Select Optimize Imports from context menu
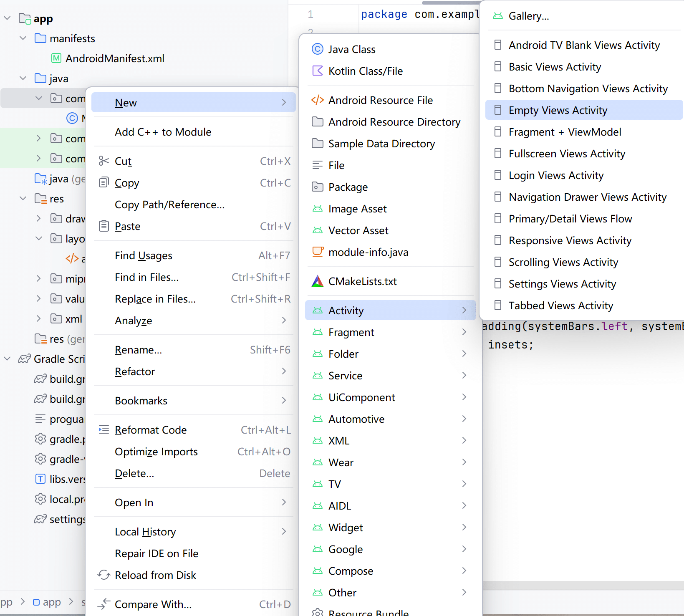Screen dimensions: 684x616 pyautogui.click(x=156, y=452)
